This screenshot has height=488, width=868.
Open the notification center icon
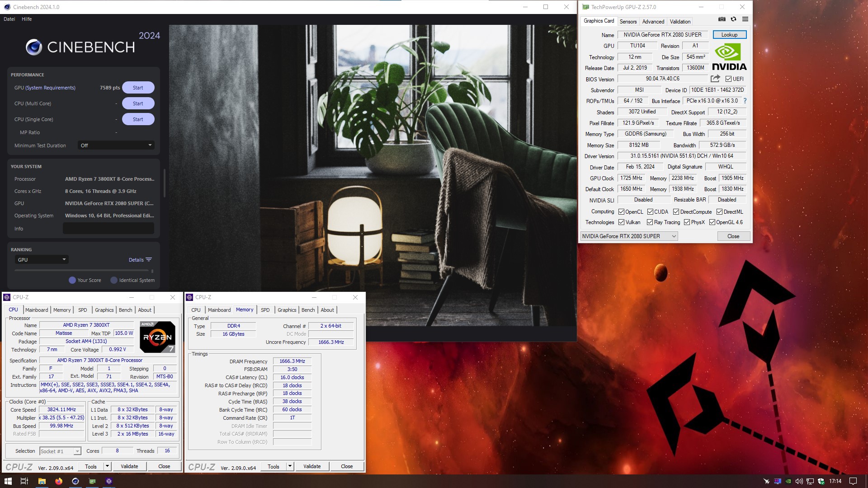point(853,481)
